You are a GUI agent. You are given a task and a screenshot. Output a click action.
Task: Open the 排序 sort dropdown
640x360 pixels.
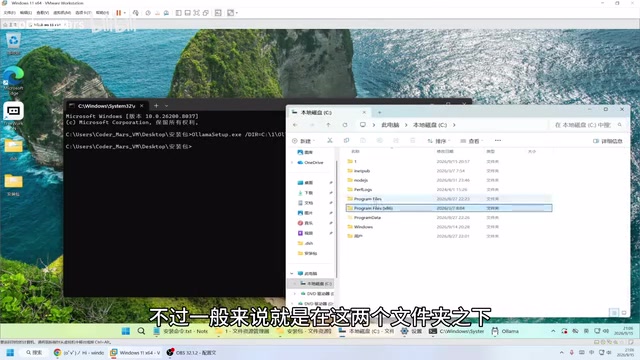(x=439, y=141)
